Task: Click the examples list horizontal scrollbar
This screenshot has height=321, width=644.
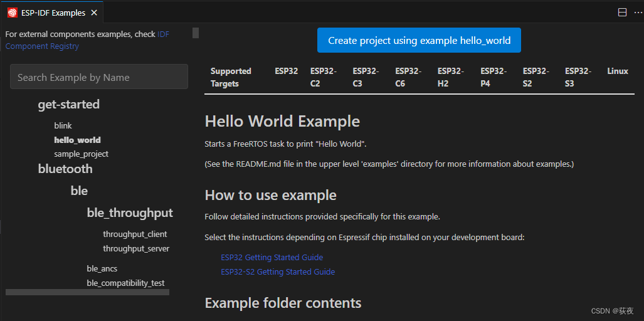Action: pos(87,292)
